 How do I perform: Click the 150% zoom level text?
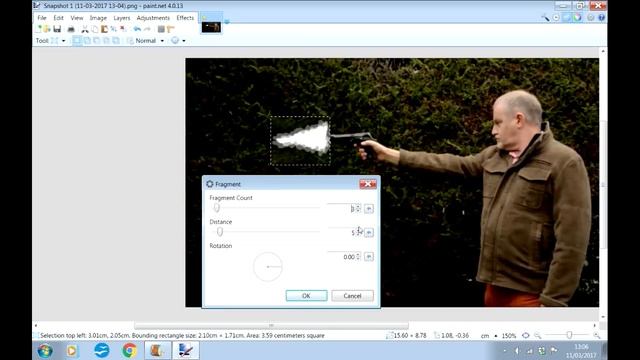pyautogui.click(x=509, y=336)
